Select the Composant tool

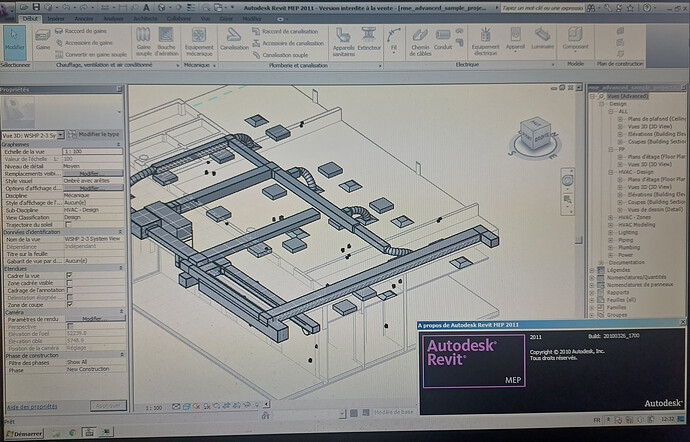575,40
